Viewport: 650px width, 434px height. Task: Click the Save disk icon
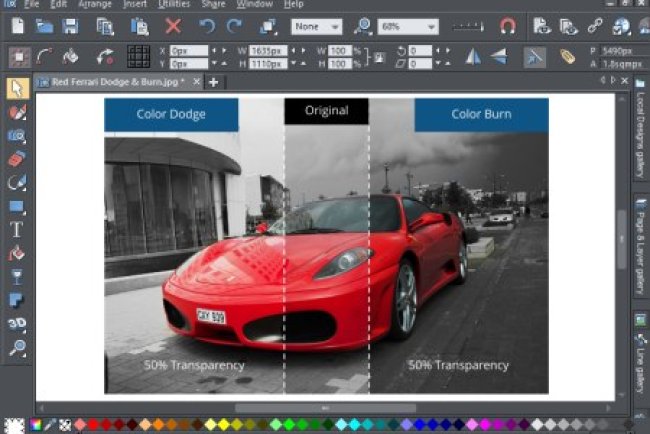(x=70, y=26)
